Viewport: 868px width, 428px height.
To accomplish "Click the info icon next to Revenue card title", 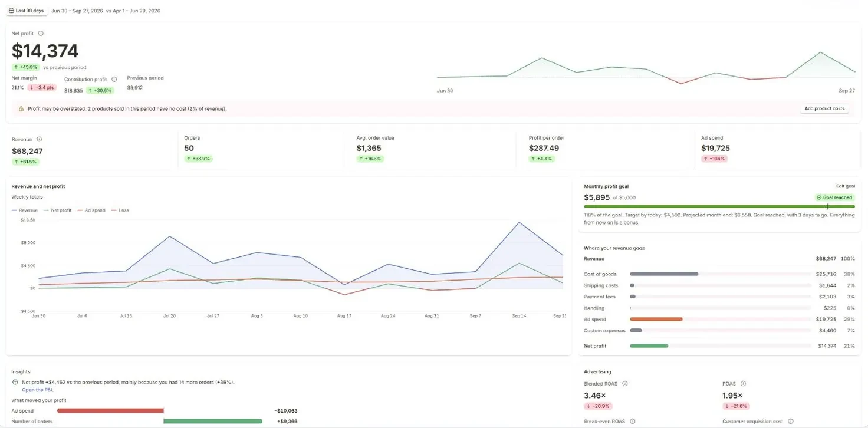I will 40,139.
